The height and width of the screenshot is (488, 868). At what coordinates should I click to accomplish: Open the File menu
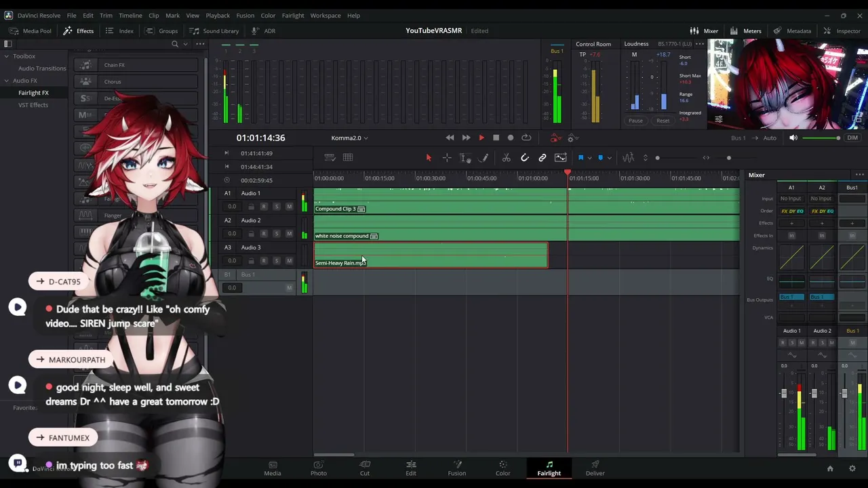point(71,15)
